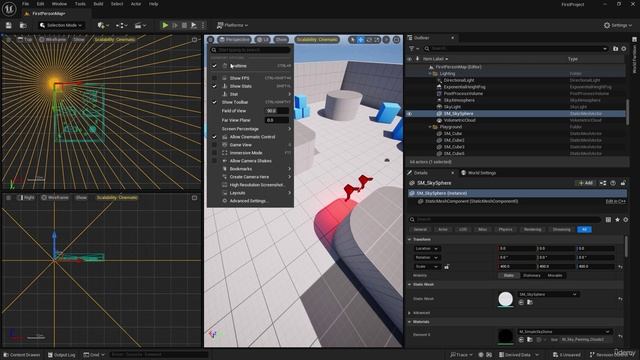Select DirectionalLight in the Outliner
This screenshot has width=640, height=360.
[x=458, y=80]
